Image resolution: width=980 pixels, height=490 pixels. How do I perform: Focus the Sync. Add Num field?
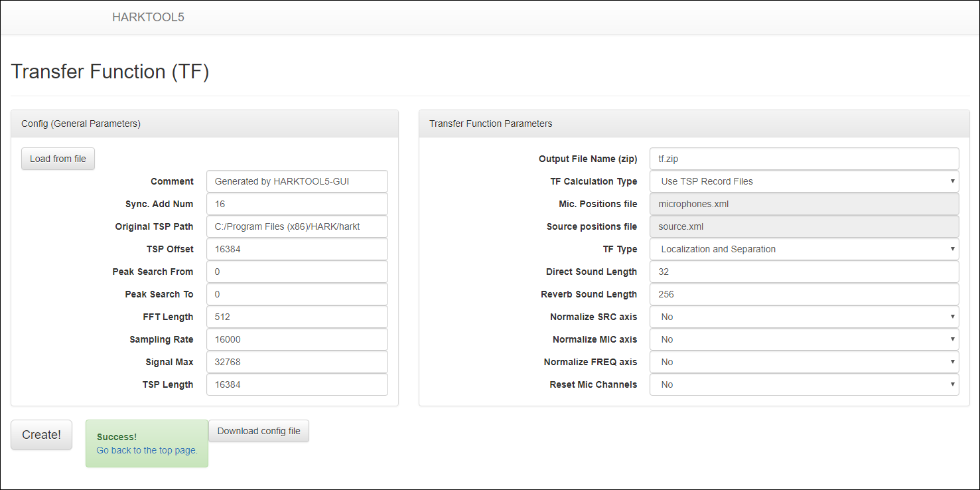[x=297, y=204]
